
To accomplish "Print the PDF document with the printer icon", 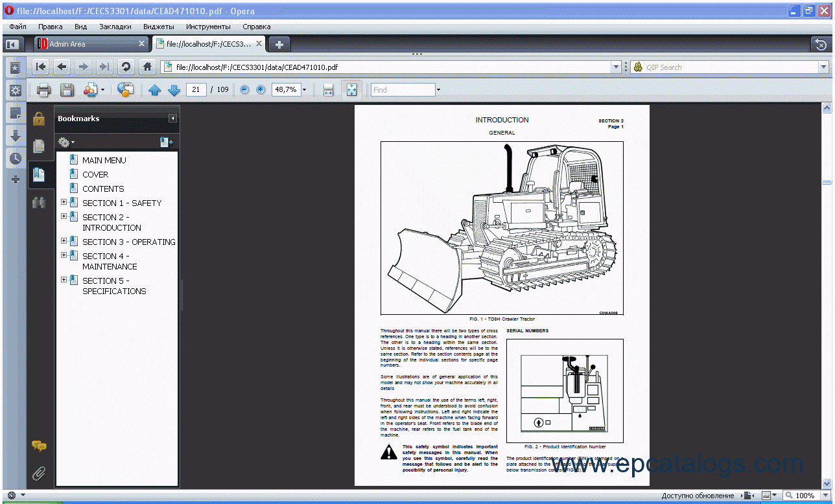I will tap(43, 90).
